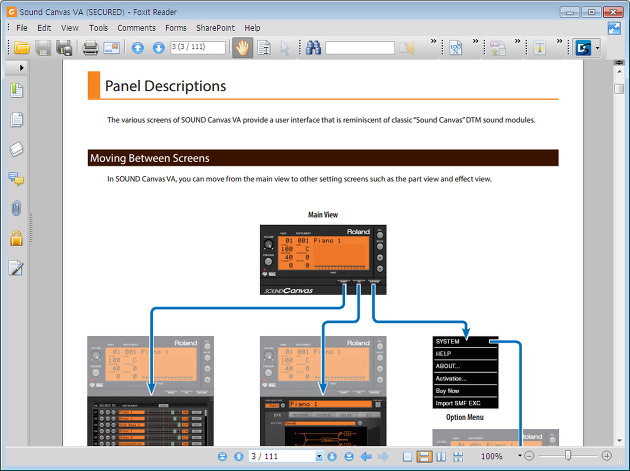The image size is (630, 471).
Task: Select the arrow annotation selection tool
Action: (x=285, y=48)
